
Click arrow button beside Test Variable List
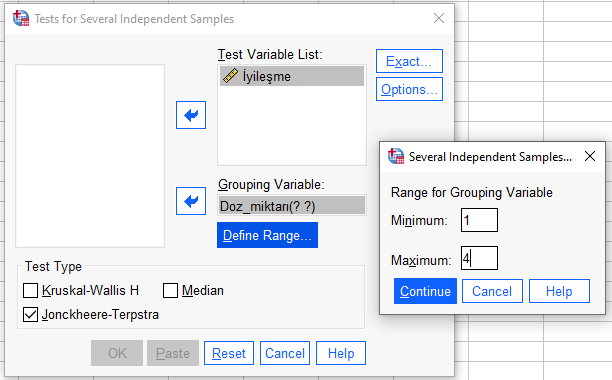click(x=191, y=115)
